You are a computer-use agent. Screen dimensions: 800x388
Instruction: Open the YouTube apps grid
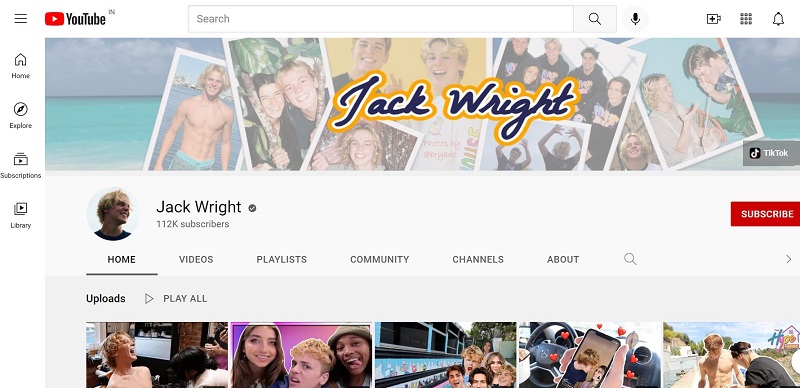click(x=746, y=19)
